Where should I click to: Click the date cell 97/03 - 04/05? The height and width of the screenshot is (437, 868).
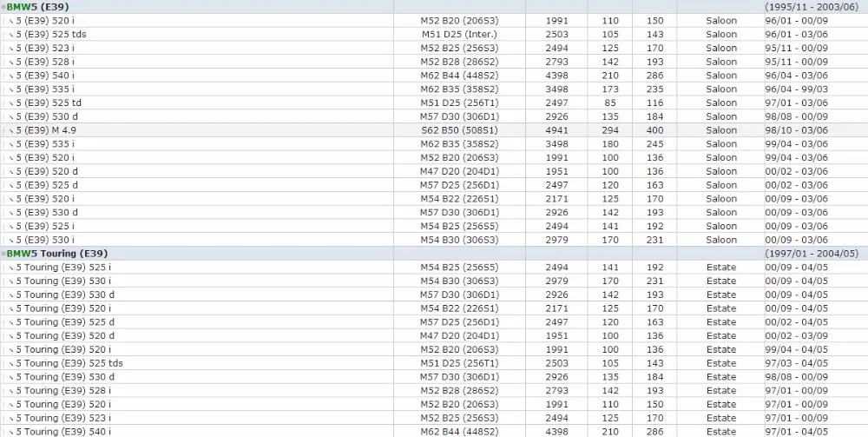tap(797, 363)
